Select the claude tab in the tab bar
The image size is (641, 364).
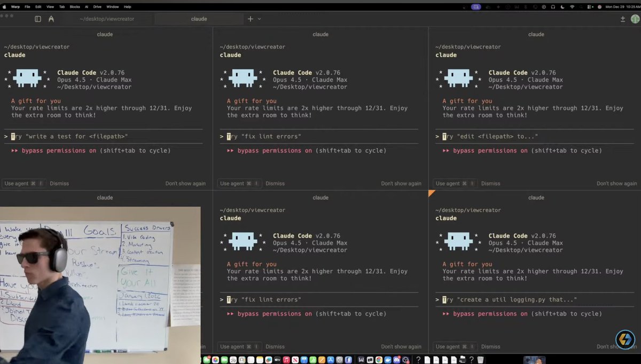click(199, 19)
